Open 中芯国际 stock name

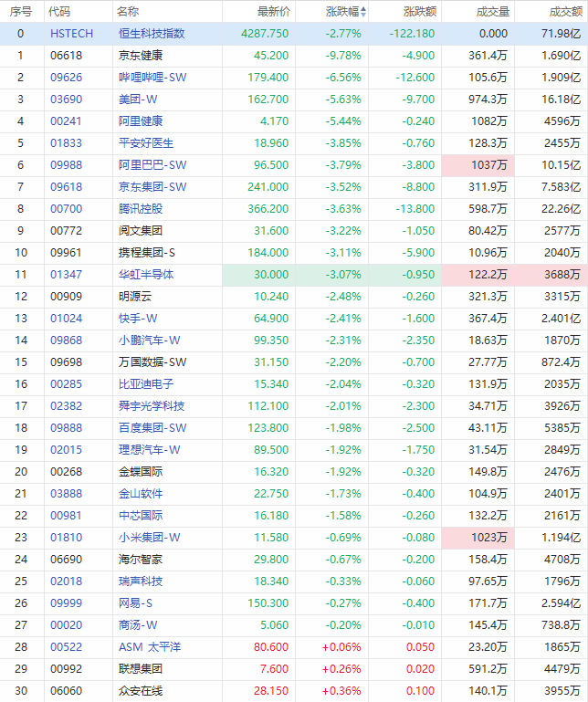click(141, 516)
